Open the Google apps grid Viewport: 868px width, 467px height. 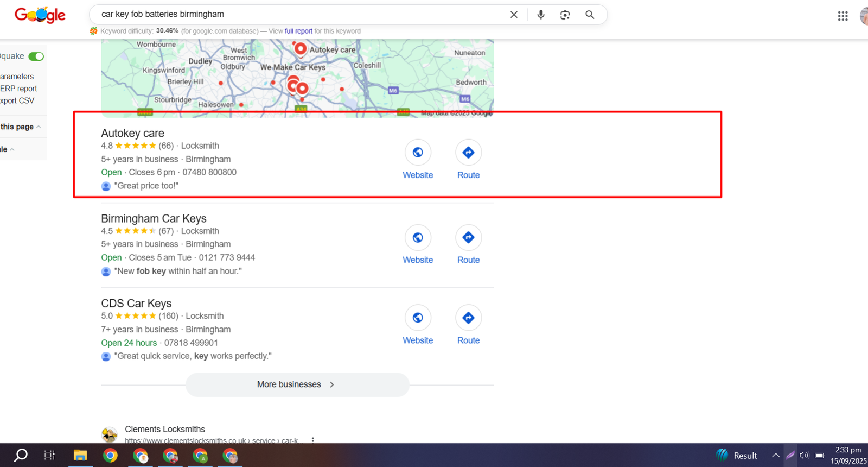[843, 16]
